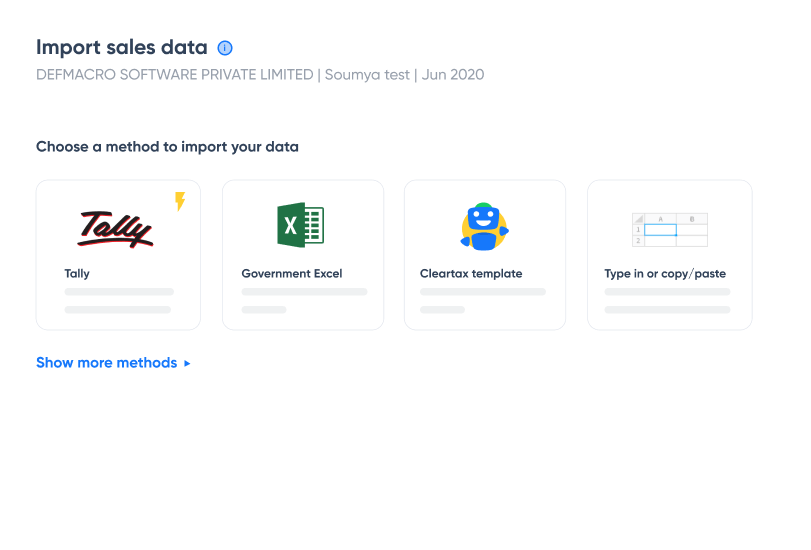
Task: Click the Choose a method to import heading
Action: click(x=167, y=146)
